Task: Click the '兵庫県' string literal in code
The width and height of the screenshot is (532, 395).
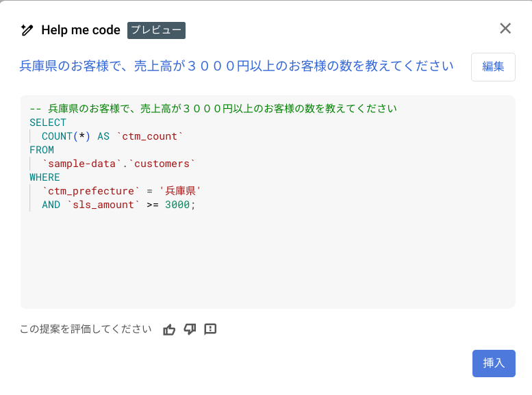Action: click(180, 191)
